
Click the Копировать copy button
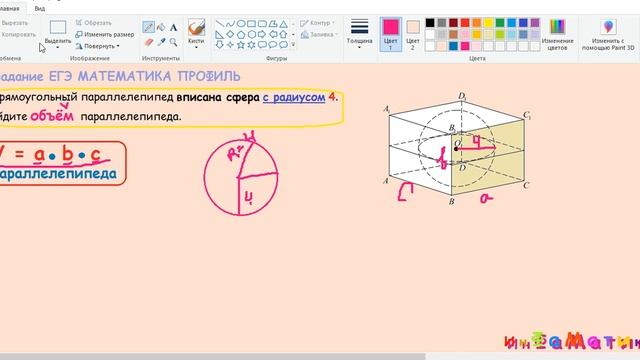[x=18, y=35]
